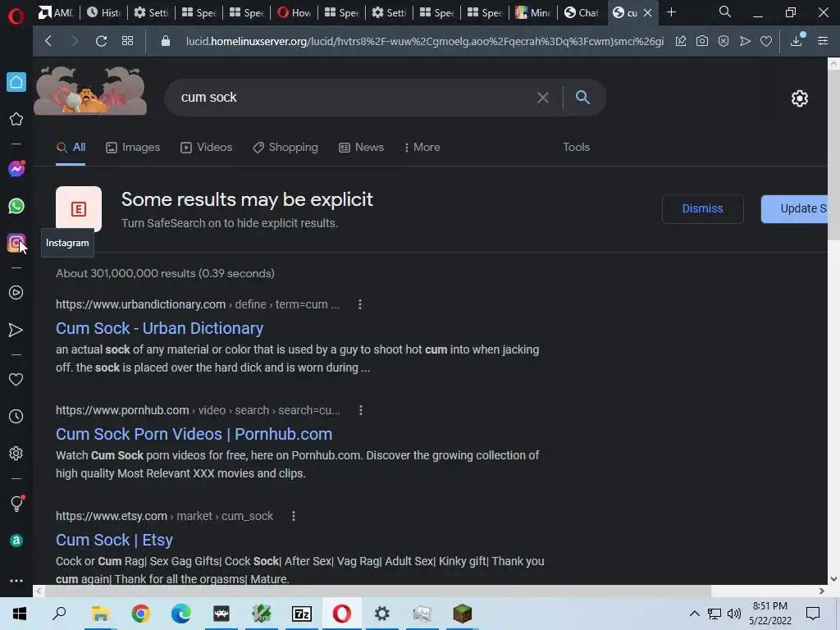The height and width of the screenshot is (630, 840).
Task: Show hidden system tray icons
Action: [x=694, y=614]
